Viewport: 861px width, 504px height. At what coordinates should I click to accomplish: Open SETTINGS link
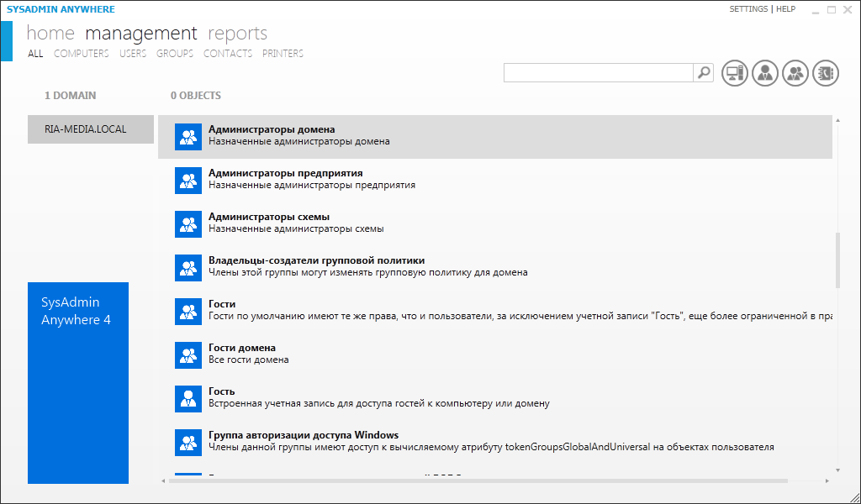point(748,9)
